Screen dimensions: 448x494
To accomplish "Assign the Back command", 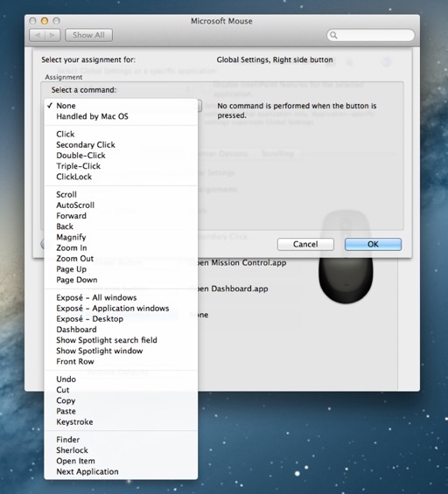I will [121, 226].
